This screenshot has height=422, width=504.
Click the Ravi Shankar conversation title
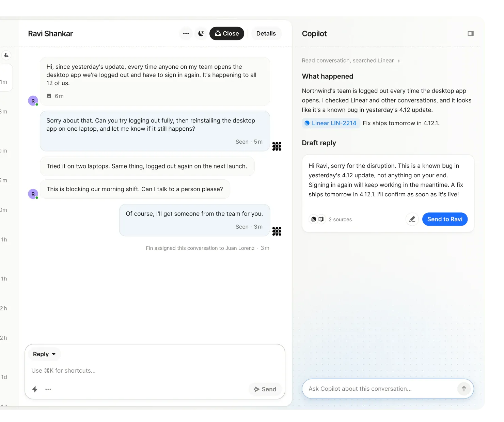[x=50, y=34]
